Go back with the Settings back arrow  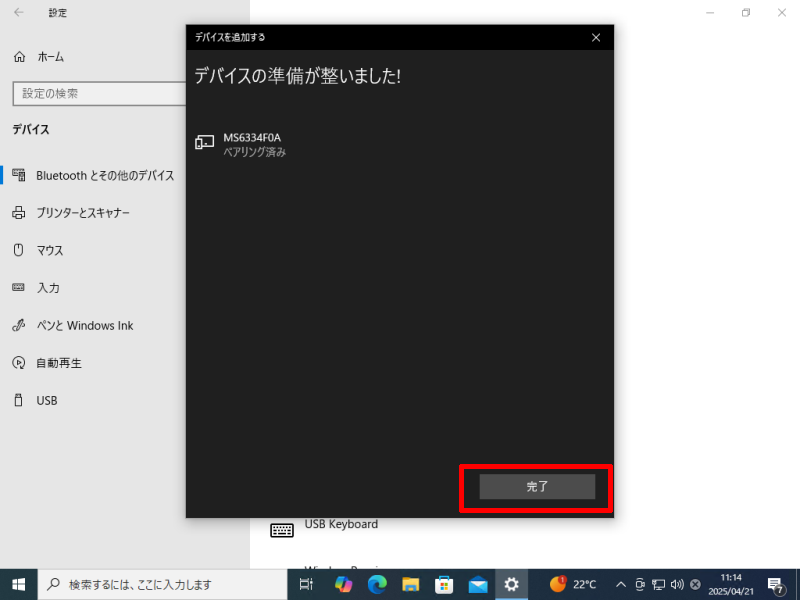pyautogui.click(x=19, y=13)
